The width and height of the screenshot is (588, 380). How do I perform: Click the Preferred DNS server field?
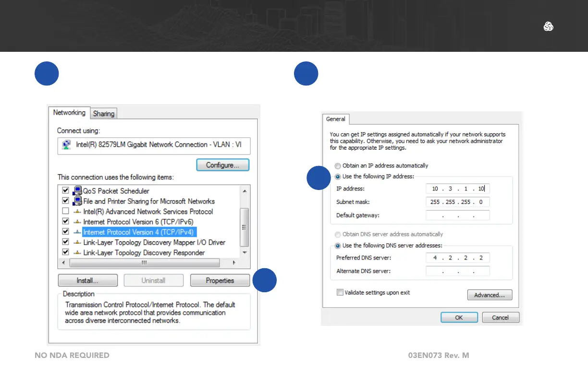tap(458, 258)
